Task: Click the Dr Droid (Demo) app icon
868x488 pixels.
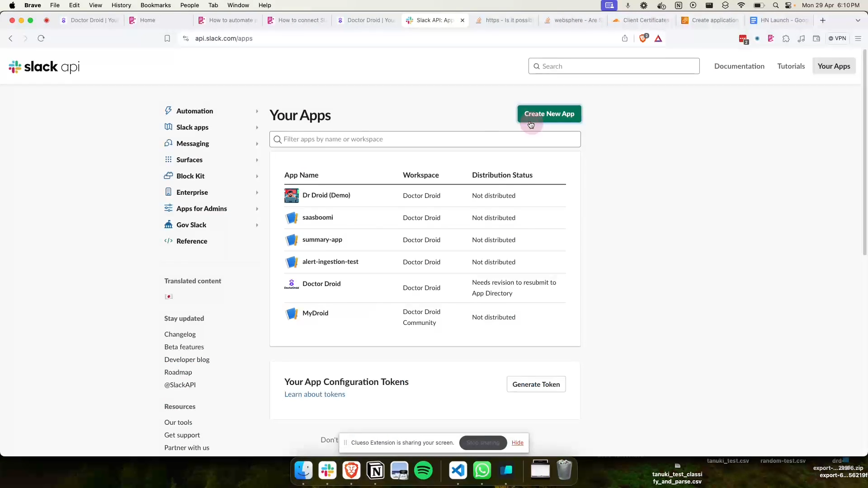Action: [291, 196]
